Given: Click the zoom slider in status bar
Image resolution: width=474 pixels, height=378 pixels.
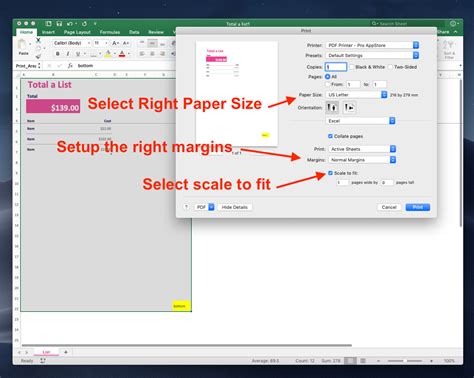Looking at the screenshot, I should [405, 361].
